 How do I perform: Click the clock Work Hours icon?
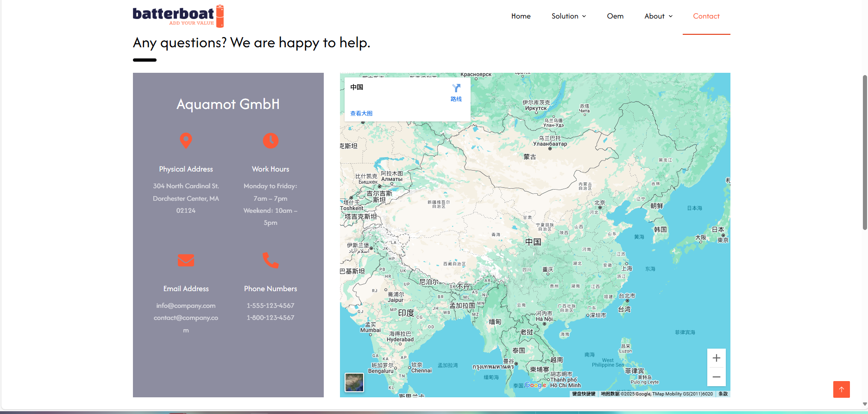270,140
